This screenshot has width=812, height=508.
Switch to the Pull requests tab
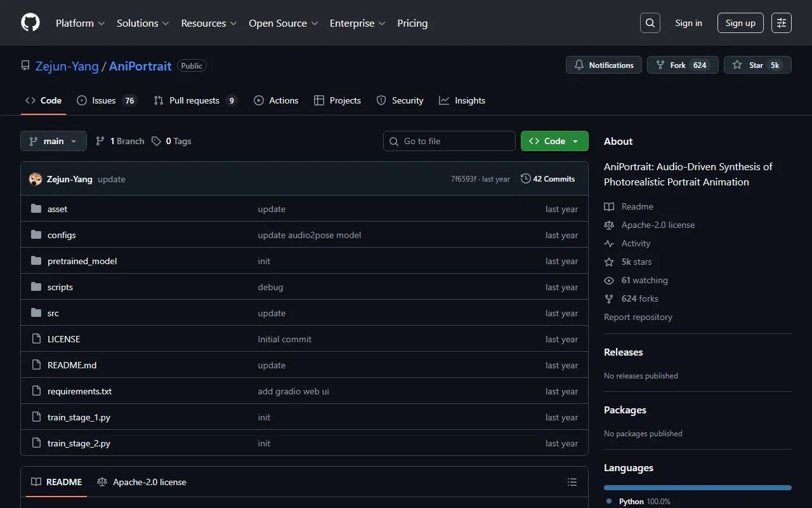tap(195, 100)
